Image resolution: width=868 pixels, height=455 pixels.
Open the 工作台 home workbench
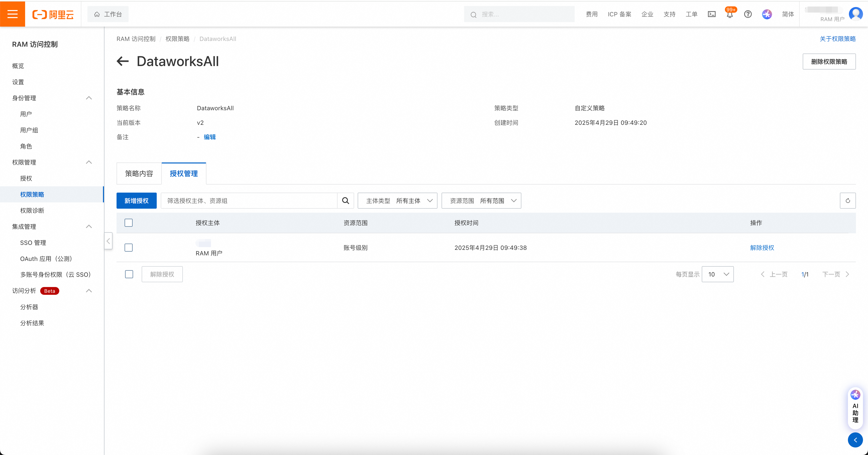pyautogui.click(x=108, y=14)
